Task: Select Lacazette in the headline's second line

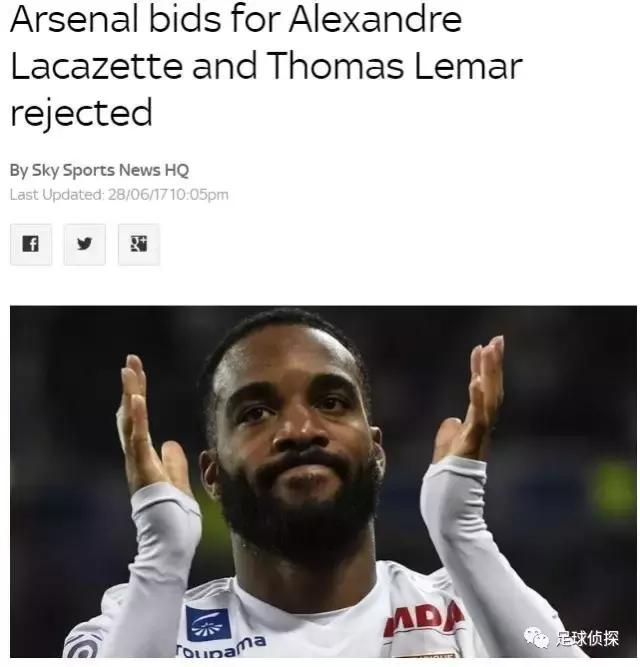Action: tap(97, 66)
